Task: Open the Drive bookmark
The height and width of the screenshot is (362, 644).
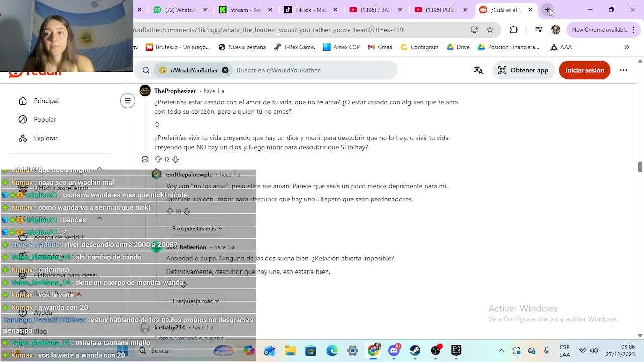Action: tap(458, 47)
